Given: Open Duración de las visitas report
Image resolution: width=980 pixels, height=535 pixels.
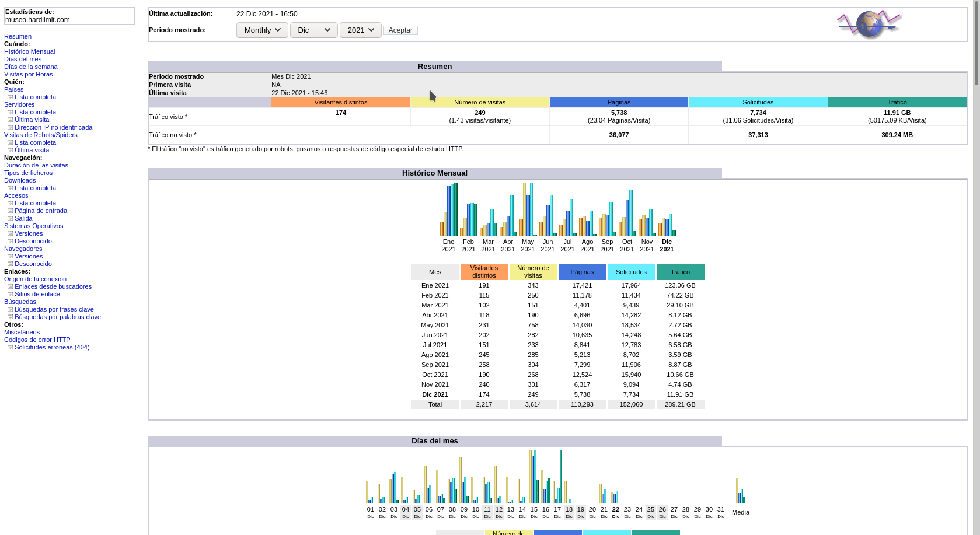Looking at the screenshot, I should point(36,165).
